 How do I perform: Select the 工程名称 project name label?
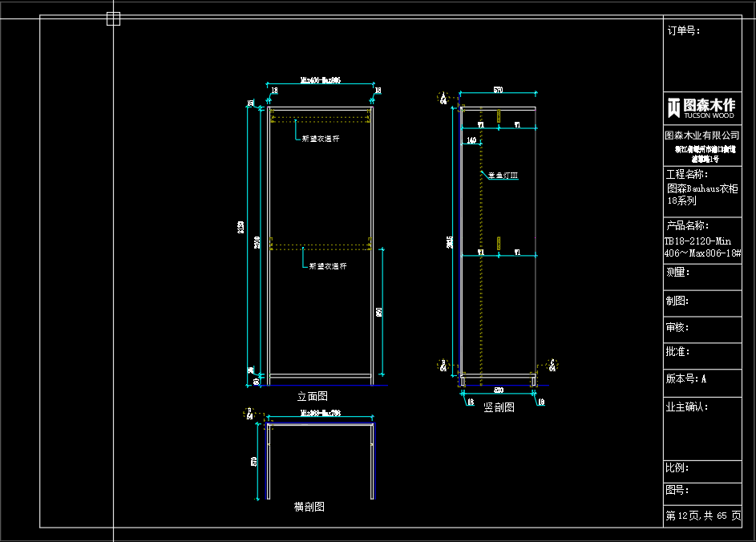(x=687, y=174)
